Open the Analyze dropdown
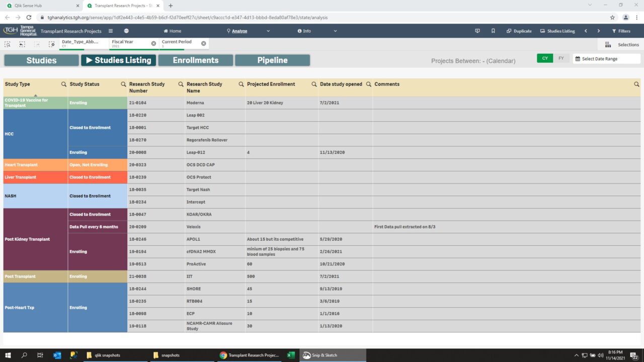Viewport: 644px width, 362px height. [x=237, y=31]
